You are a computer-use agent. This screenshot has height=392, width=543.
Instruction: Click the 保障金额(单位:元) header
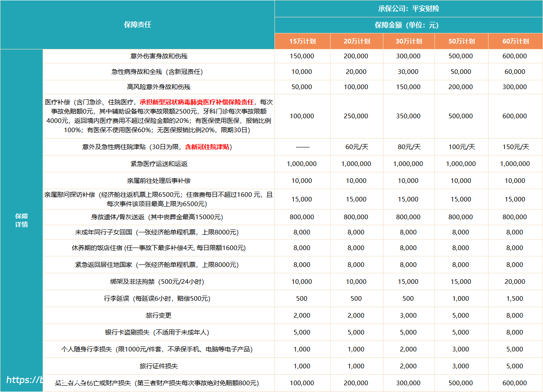[x=408, y=25]
